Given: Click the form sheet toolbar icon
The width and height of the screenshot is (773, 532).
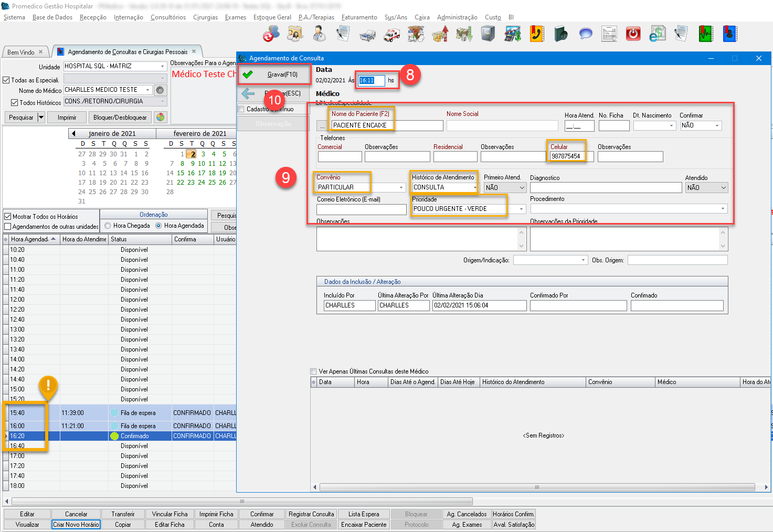Looking at the screenshot, I should tap(609, 34).
